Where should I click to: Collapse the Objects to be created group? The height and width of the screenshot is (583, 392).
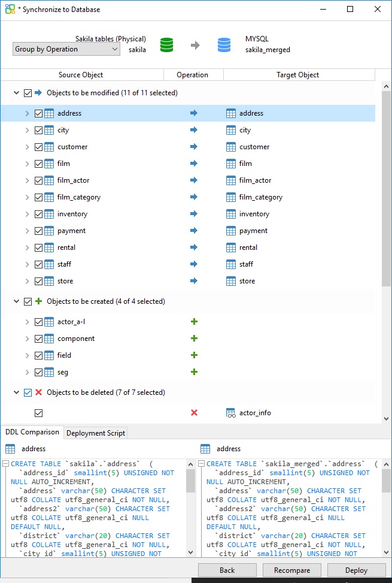[16, 301]
